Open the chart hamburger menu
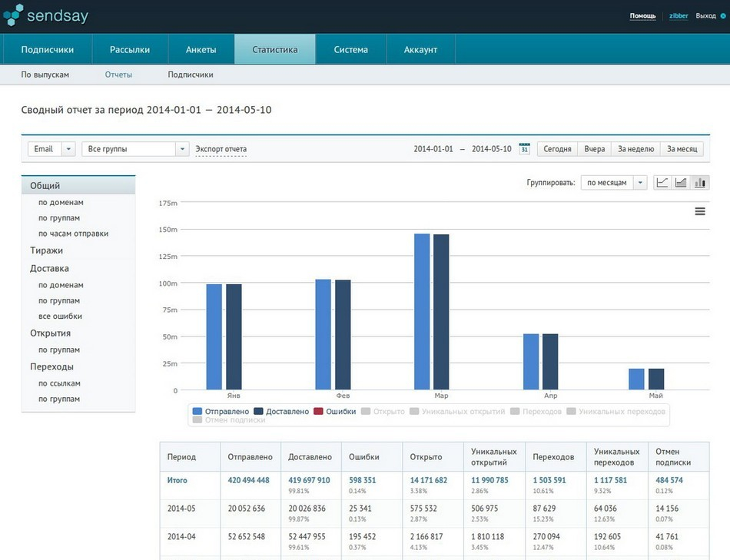Screen dimensions: 730x560 (700, 211)
